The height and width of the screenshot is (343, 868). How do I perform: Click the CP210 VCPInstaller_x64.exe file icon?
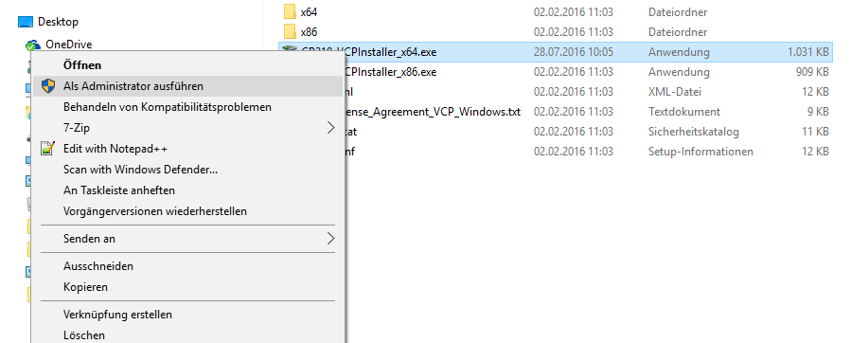tap(289, 52)
